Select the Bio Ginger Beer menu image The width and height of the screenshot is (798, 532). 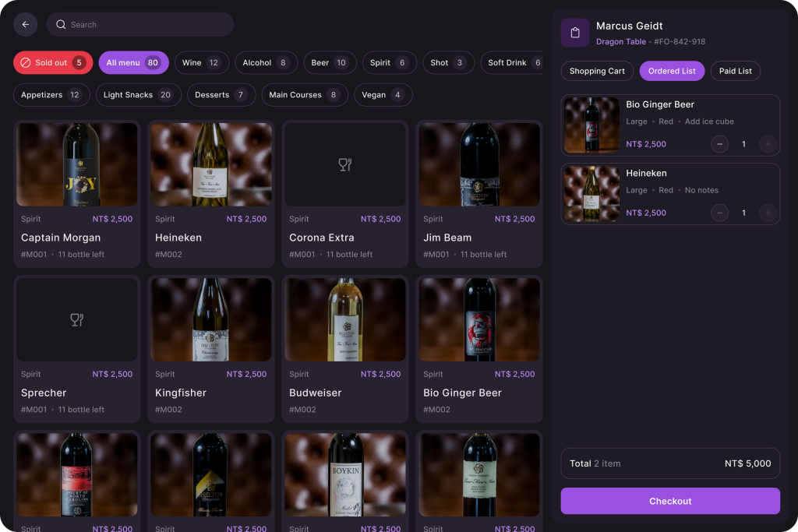click(479, 319)
